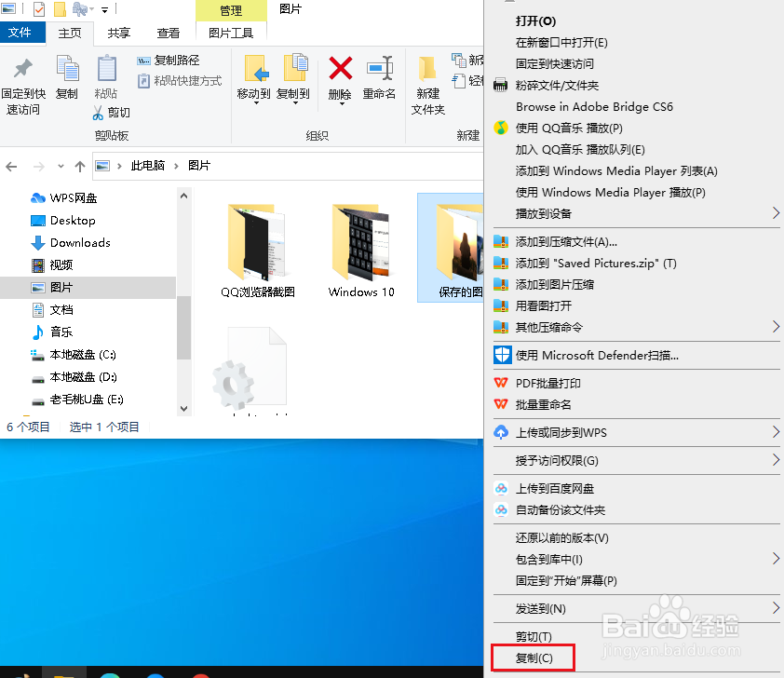Click PDF批量打印 in the context menu
This screenshot has width=784, height=678.
[548, 384]
